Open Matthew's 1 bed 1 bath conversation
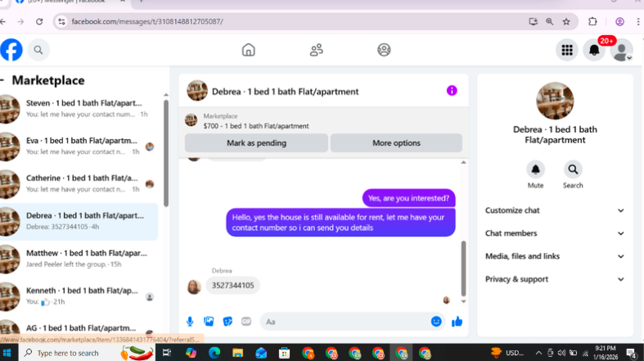 (x=79, y=259)
